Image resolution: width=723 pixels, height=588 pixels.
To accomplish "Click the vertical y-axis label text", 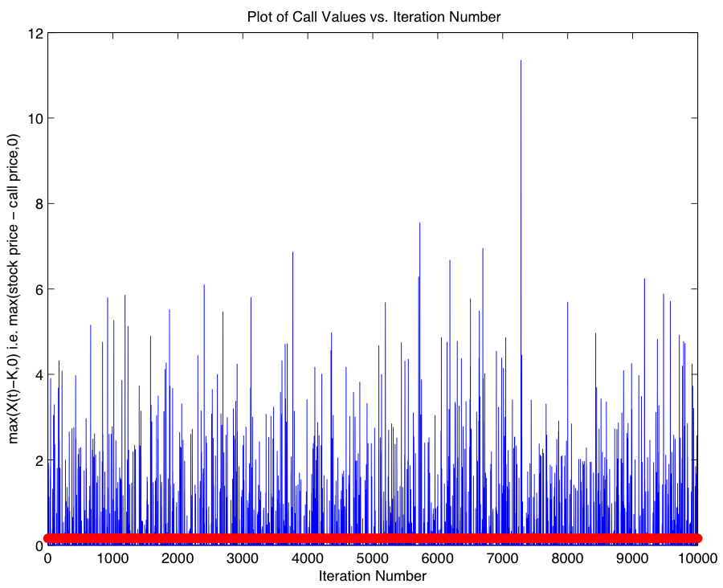I will click(x=14, y=288).
